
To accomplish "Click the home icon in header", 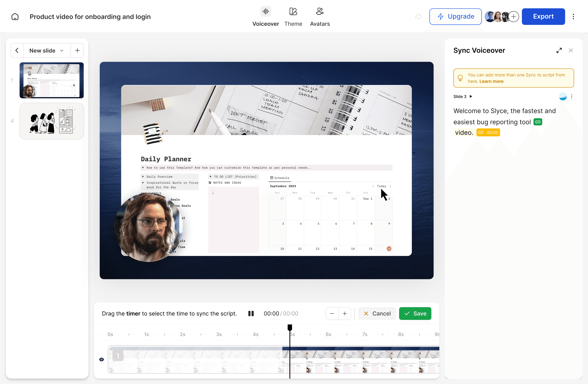I will tap(15, 17).
